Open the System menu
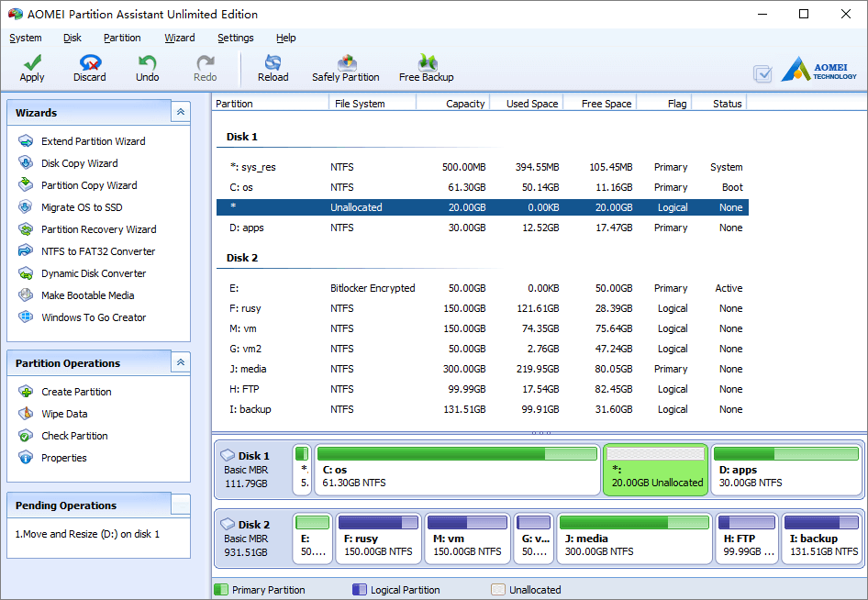Screen dimensions: 868x600 [26, 38]
